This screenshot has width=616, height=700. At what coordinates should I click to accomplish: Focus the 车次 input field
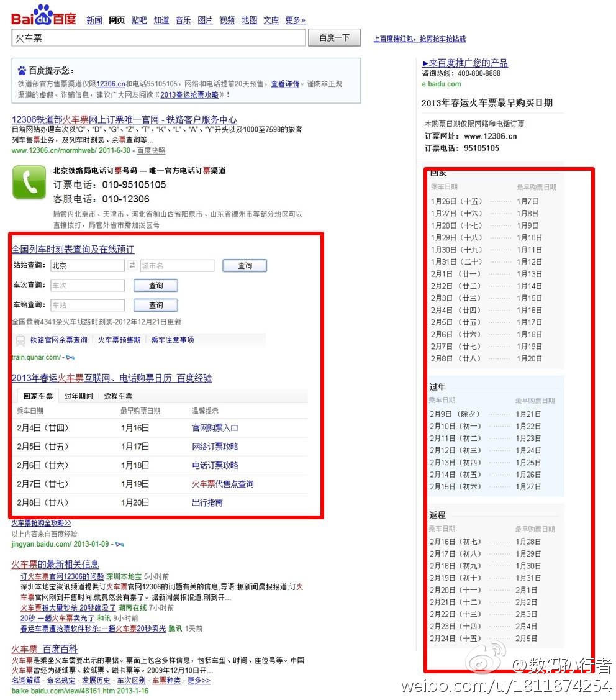(x=88, y=285)
